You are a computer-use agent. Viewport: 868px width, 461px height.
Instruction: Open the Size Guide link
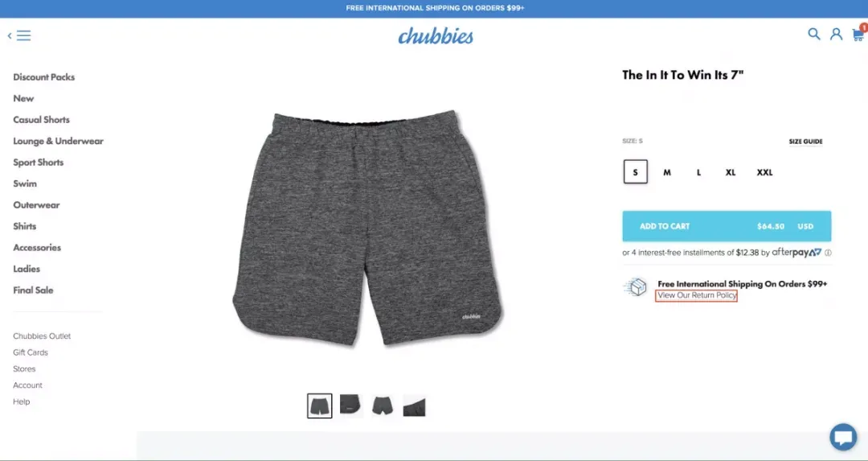click(805, 142)
